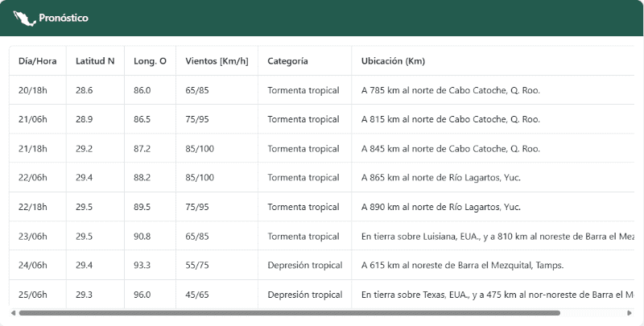Click wind value 85/100 in 21/18h row
Image resolution: width=644 pixels, height=326 pixels.
200,149
